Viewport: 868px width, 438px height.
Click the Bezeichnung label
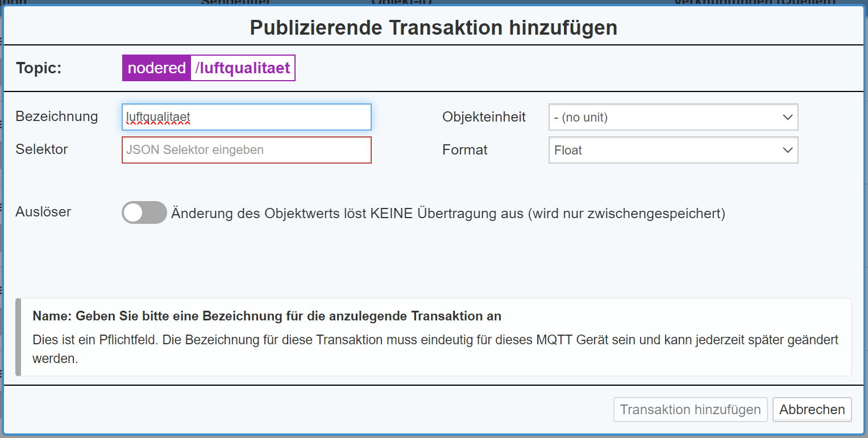point(57,116)
